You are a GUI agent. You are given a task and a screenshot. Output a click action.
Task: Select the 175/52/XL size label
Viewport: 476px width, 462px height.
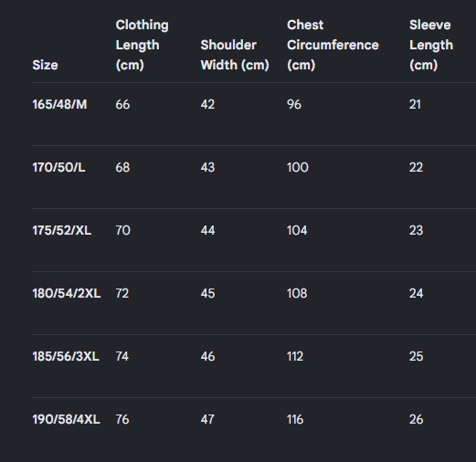[x=62, y=230]
